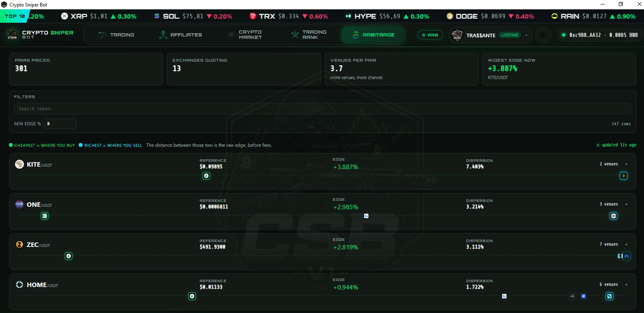Click the "147 rows" count
Screen dimensions: 644x313
pyautogui.click(x=621, y=124)
